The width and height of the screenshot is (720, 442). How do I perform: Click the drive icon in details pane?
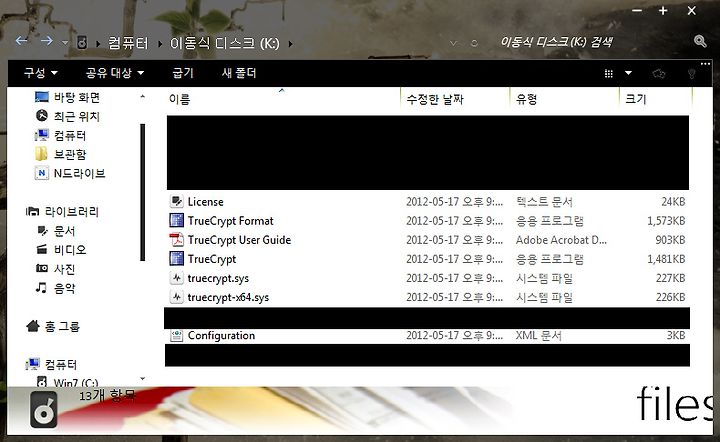tap(44, 409)
